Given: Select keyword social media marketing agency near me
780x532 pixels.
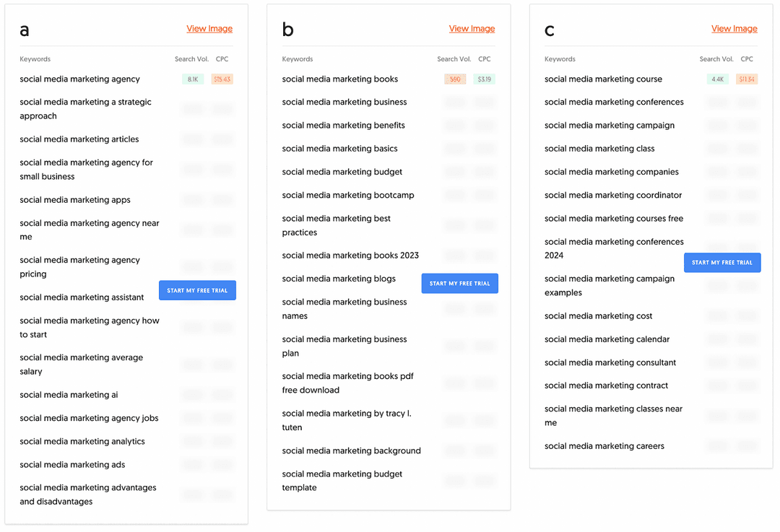Looking at the screenshot, I should pyautogui.click(x=90, y=230).
